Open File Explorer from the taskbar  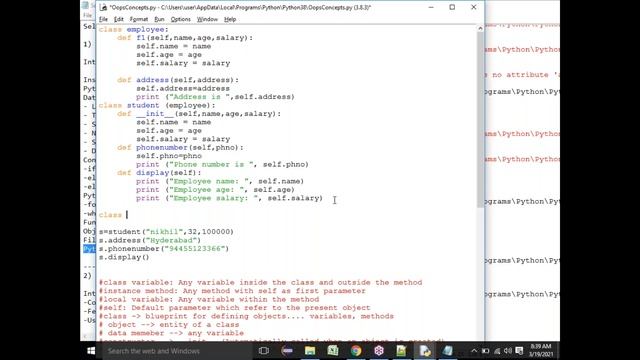(310, 351)
